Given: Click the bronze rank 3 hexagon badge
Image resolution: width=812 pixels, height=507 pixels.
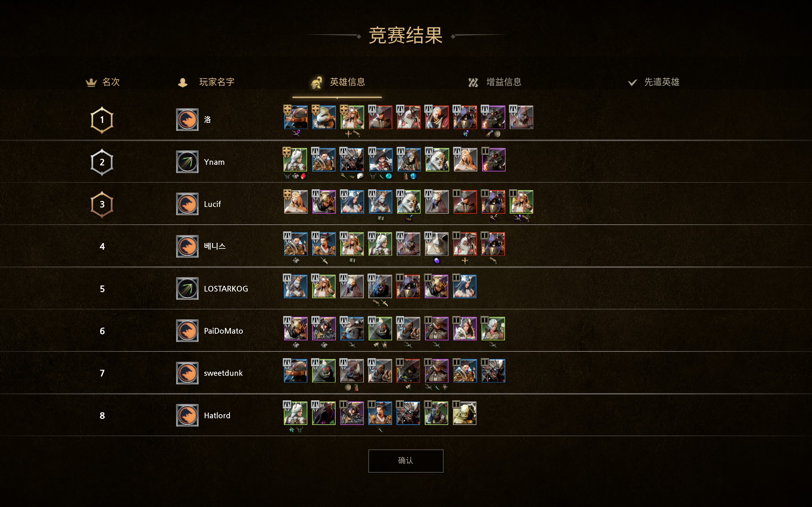Looking at the screenshot, I should point(102,205).
